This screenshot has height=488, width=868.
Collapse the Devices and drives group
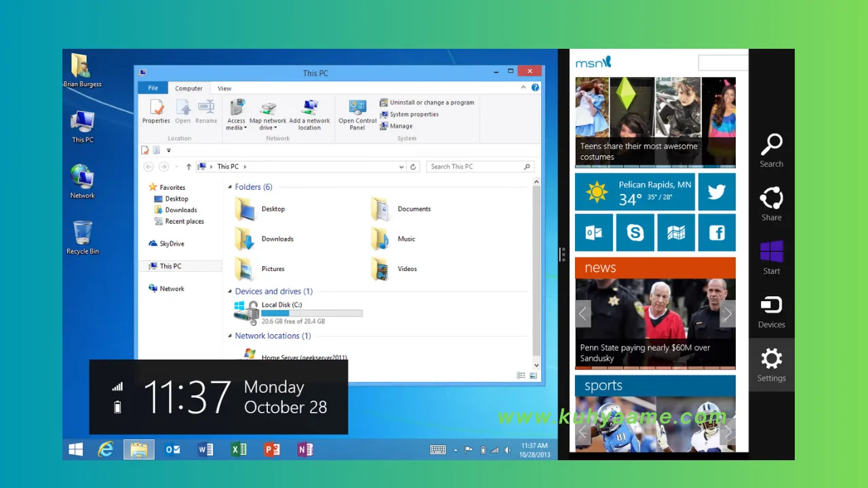(230, 291)
